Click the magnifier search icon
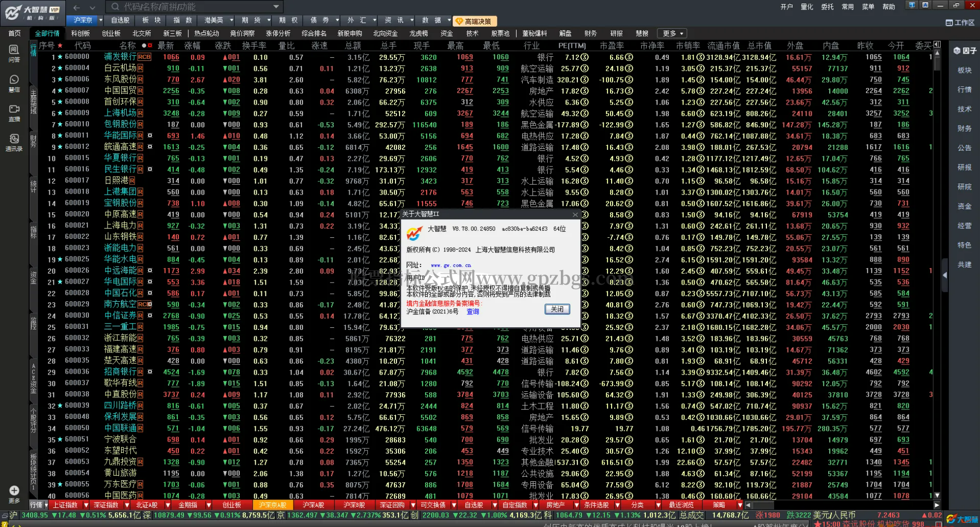980x527 pixels. (x=115, y=7)
